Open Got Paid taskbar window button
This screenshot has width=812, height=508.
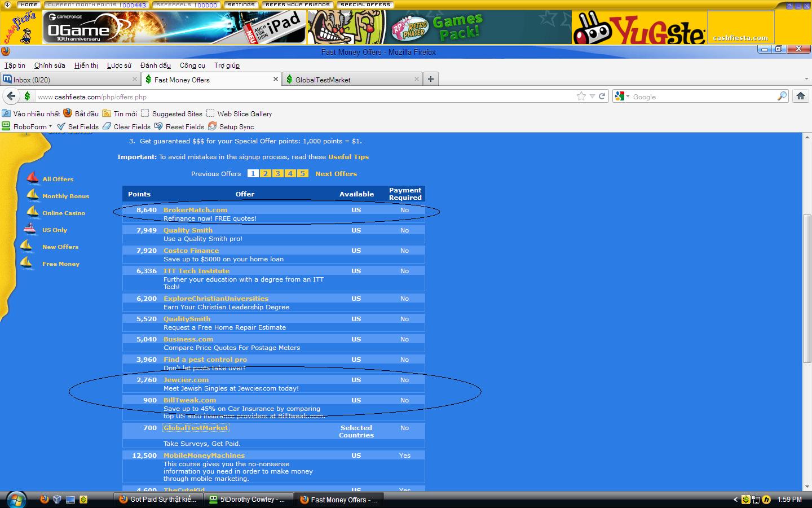point(157,500)
